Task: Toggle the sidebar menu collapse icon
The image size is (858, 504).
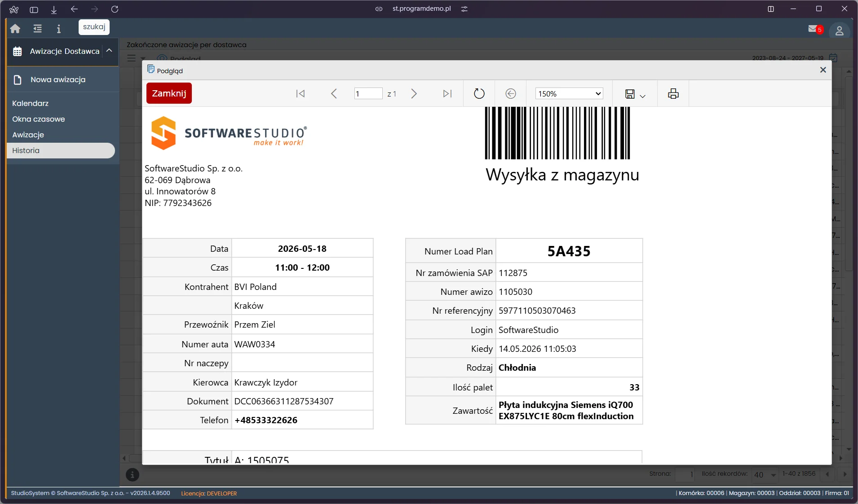Action: pos(37,29)
